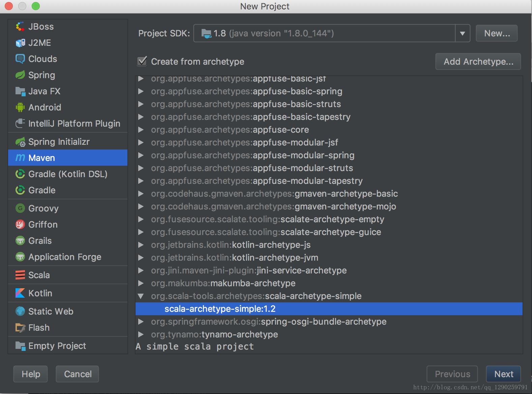The height and width of the screenshot is (394, 532).
Task: Click the Gradle (Kotlin DSL) icon
Action: tap(20, 174)
